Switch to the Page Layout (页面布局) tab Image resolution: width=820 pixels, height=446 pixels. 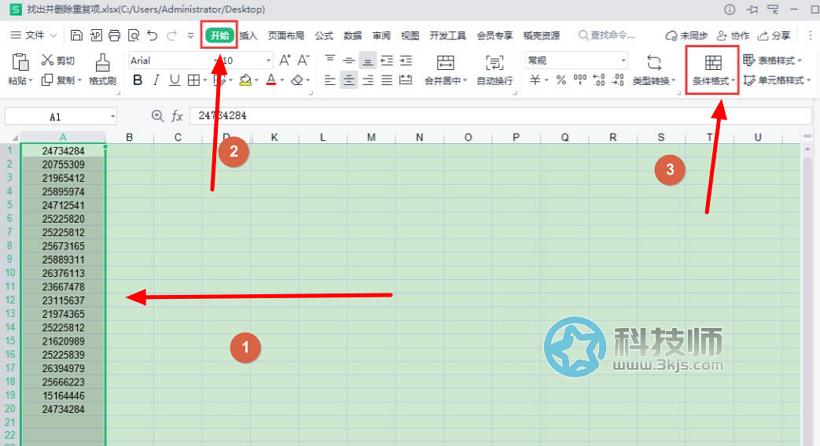point(286,36)
